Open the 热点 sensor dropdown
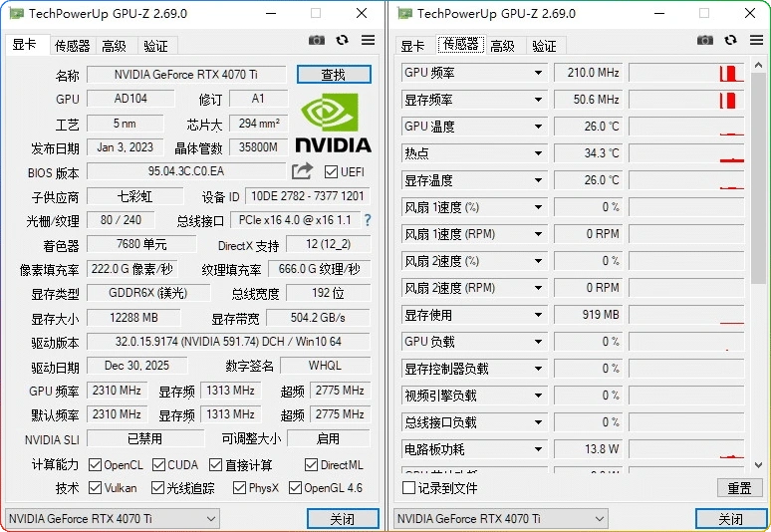 tap(539, 153)
